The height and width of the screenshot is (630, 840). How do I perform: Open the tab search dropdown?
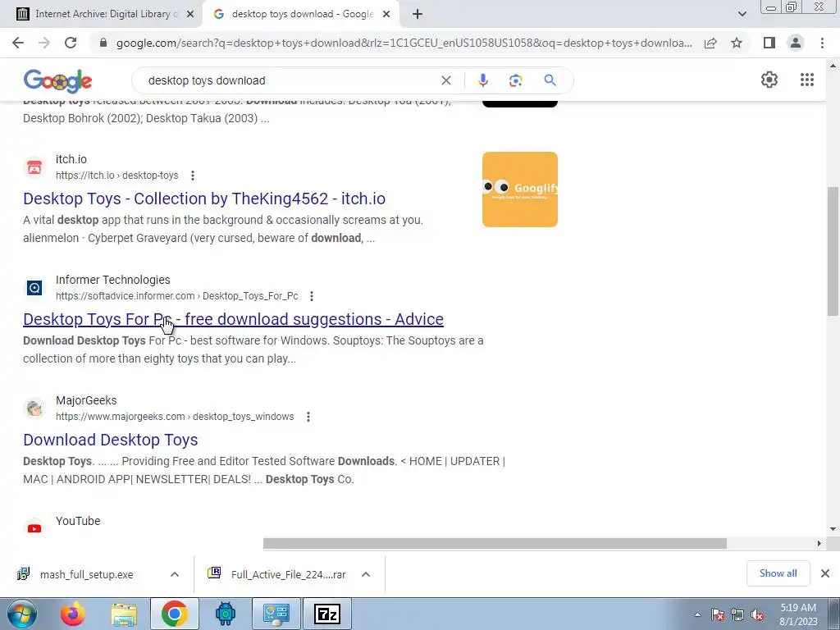742,14
